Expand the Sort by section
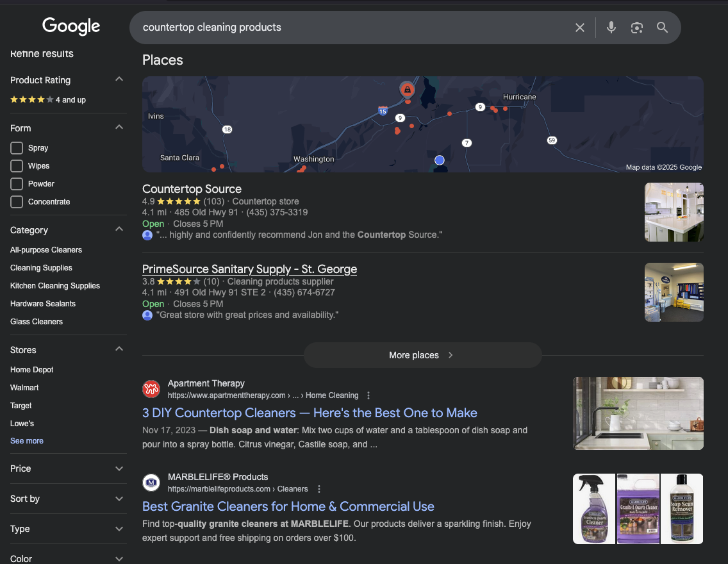This screenshot has height=564, width=728. click(119, 499)
